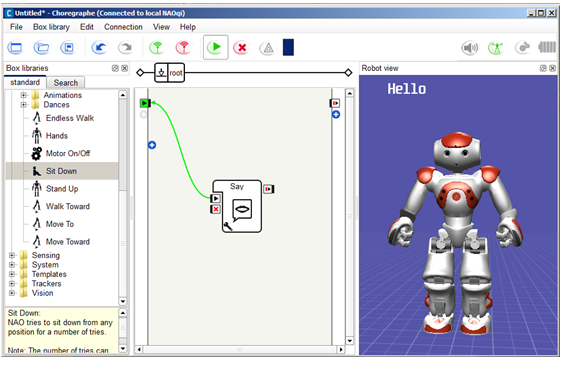
Task: Toggle the green robot animation mode icon
Action: pos(496,48)
